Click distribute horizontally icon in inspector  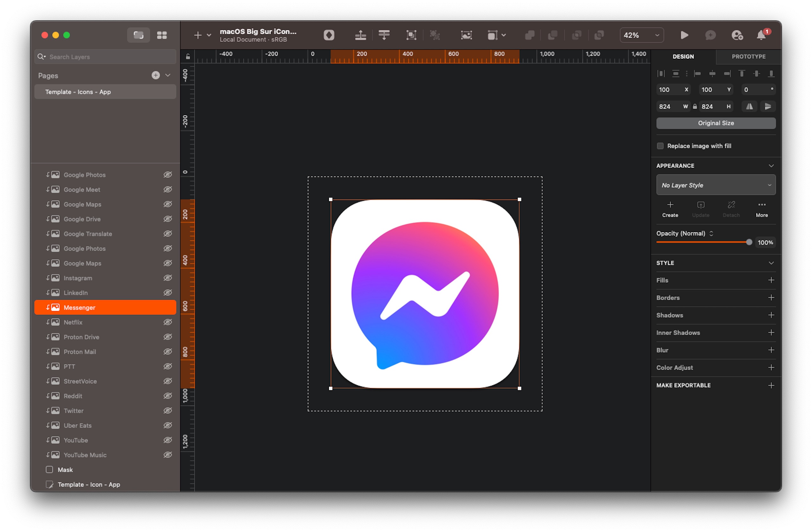661,74
